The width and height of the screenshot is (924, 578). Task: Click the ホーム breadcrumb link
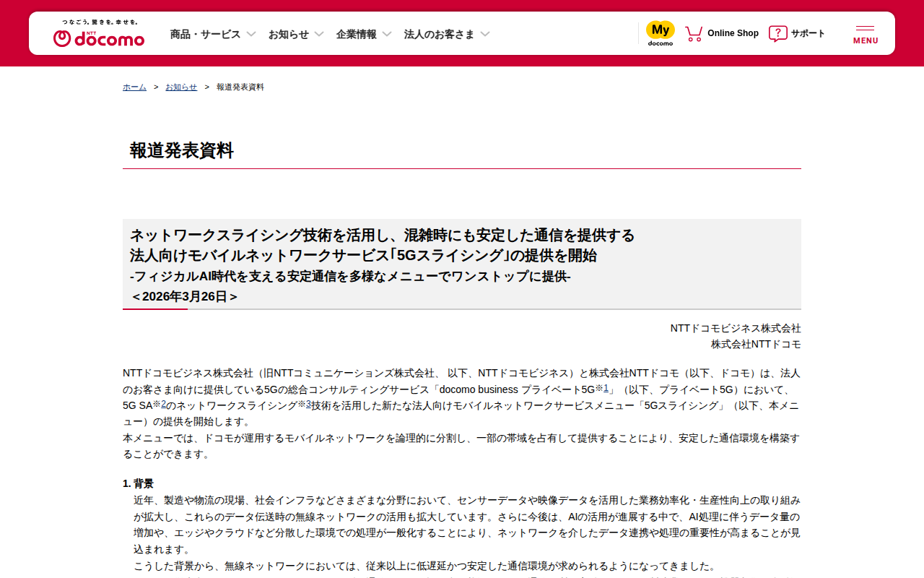pos(134,87)
